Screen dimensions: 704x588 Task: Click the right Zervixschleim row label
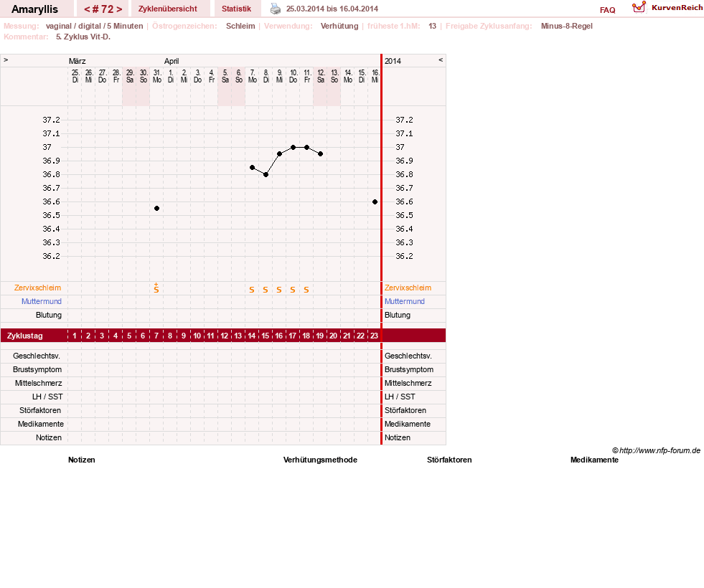tap(408, 288)
